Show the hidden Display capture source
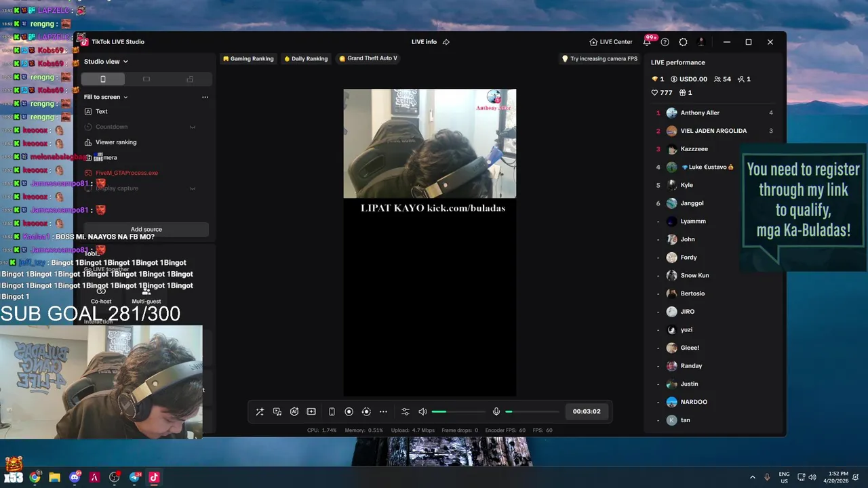Image resolution: width=868 pixels, height=488 pixels. point(193,188)
